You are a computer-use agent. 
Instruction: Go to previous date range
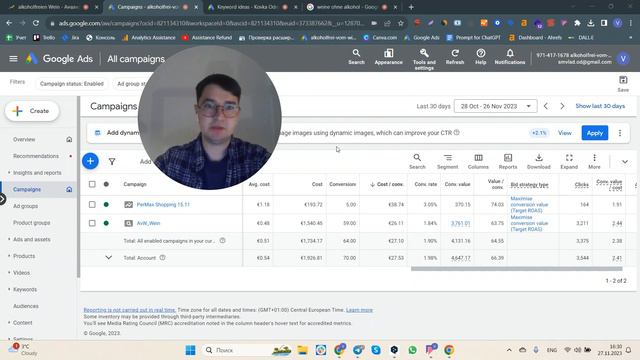[x=546, y=106]
